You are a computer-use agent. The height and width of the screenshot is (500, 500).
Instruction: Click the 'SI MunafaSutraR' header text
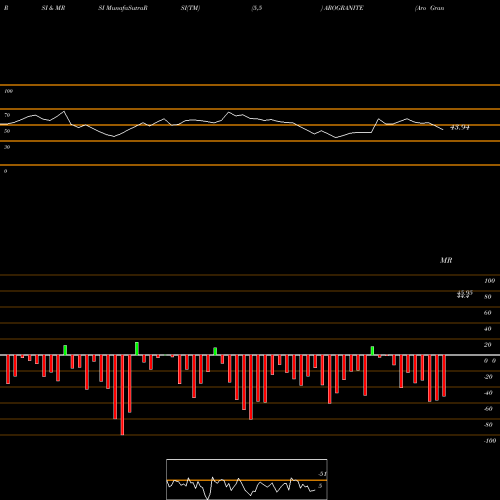pos(123,8)
